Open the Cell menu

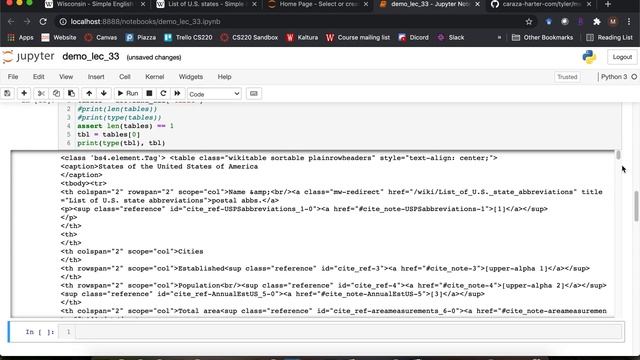click(x=124, y=77)
